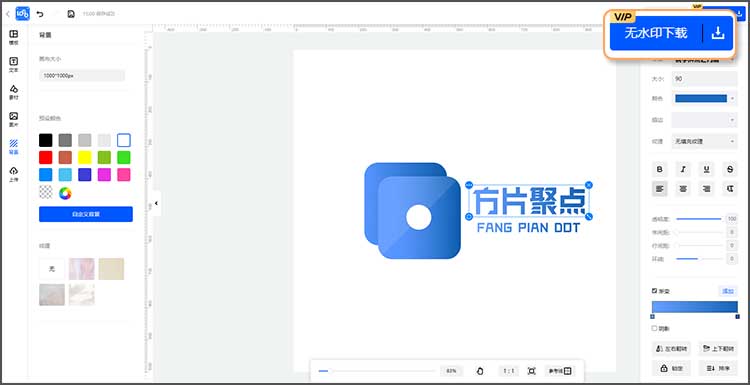The width and height of the screenshot is (750, 385).
Task: Enable the checkbox below the gradient bar
Action: click(654, 329)
